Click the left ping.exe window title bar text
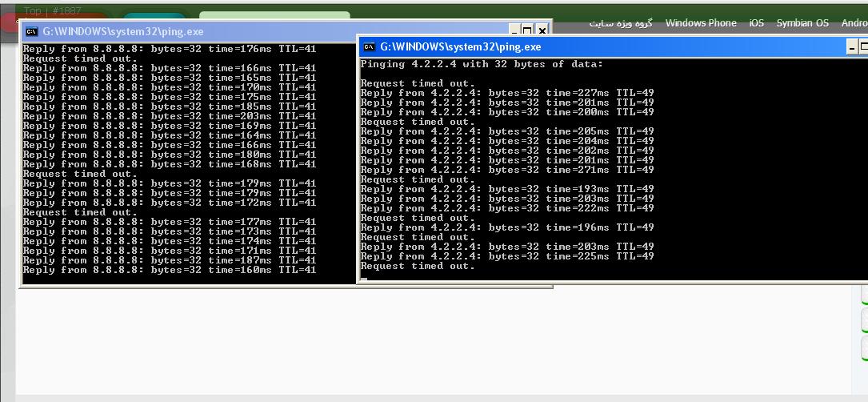Image resolution: width=868 pixels, height=402 pixels. (123, 31)
